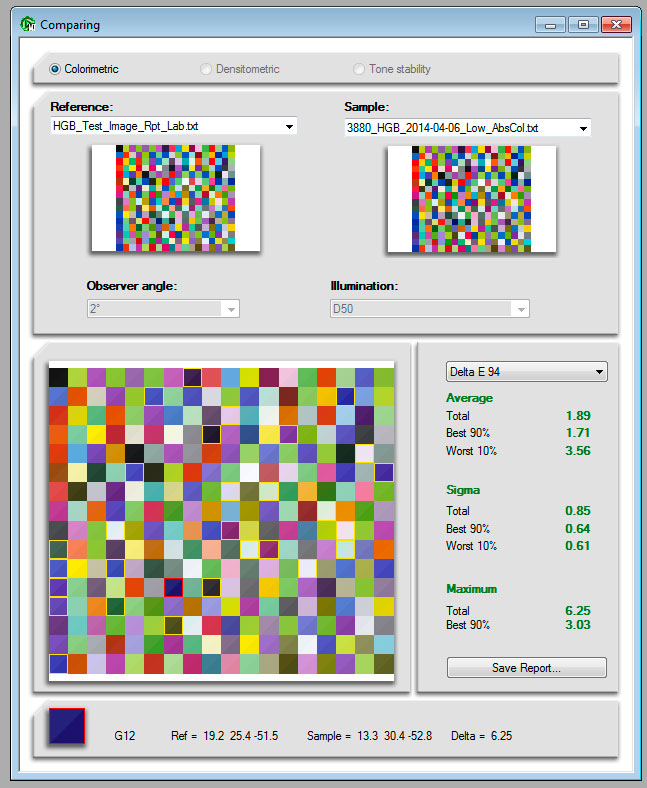Click the olive patch in bottom-right grid corner

(383, 663)
